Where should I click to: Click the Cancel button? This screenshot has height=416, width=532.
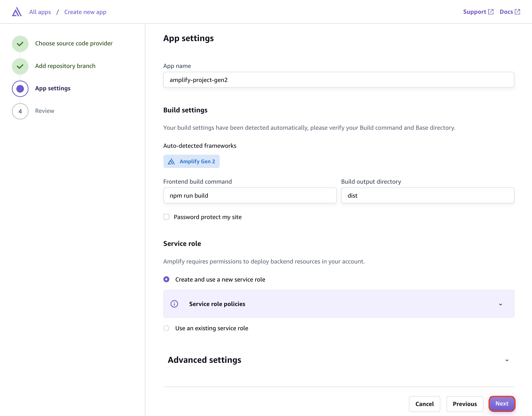click(424, 404)
